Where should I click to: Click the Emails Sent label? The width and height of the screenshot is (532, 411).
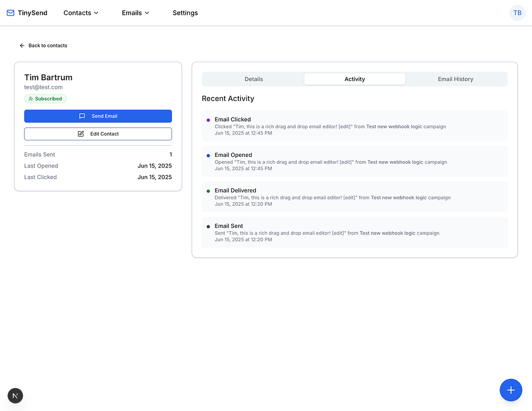(39, 154)
